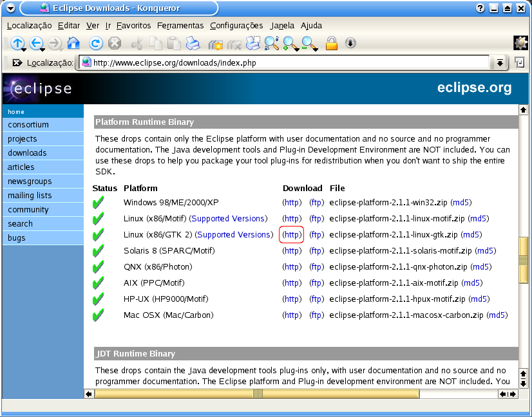The width and height of the screenshot is (532, 417).
Task: Open Supported Versions for Linux x86/GTK 2
Action: pos(234,235)
